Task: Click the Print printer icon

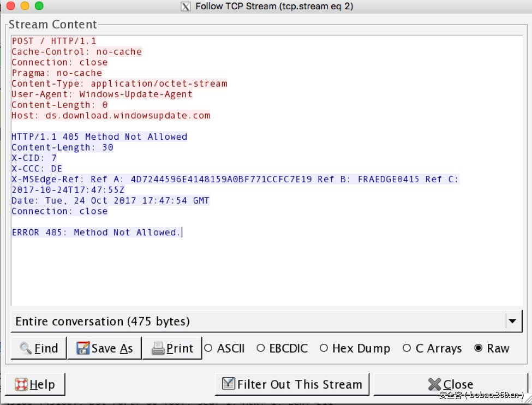Action: pyautogui.click(x=158, y=348)
